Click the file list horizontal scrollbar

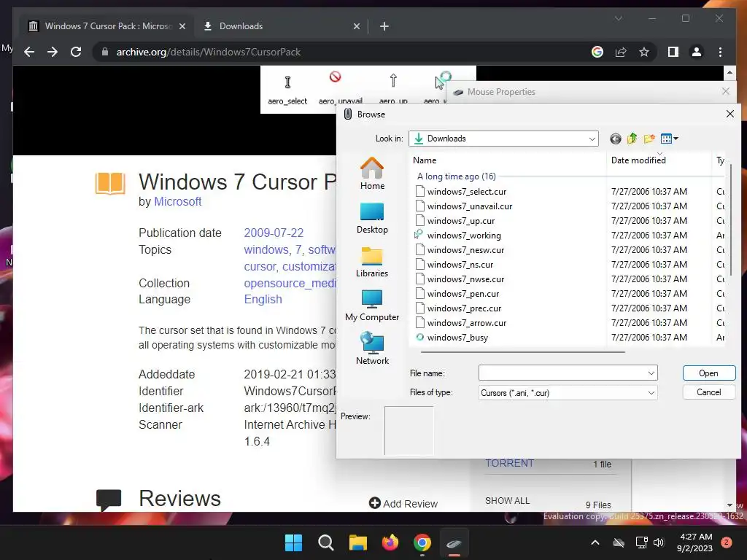point(522,352)
